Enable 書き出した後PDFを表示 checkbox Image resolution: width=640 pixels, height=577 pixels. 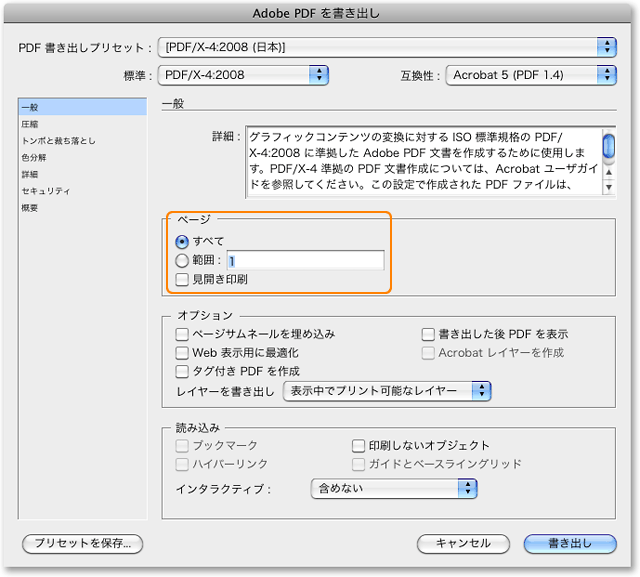[x=428, y=334]
